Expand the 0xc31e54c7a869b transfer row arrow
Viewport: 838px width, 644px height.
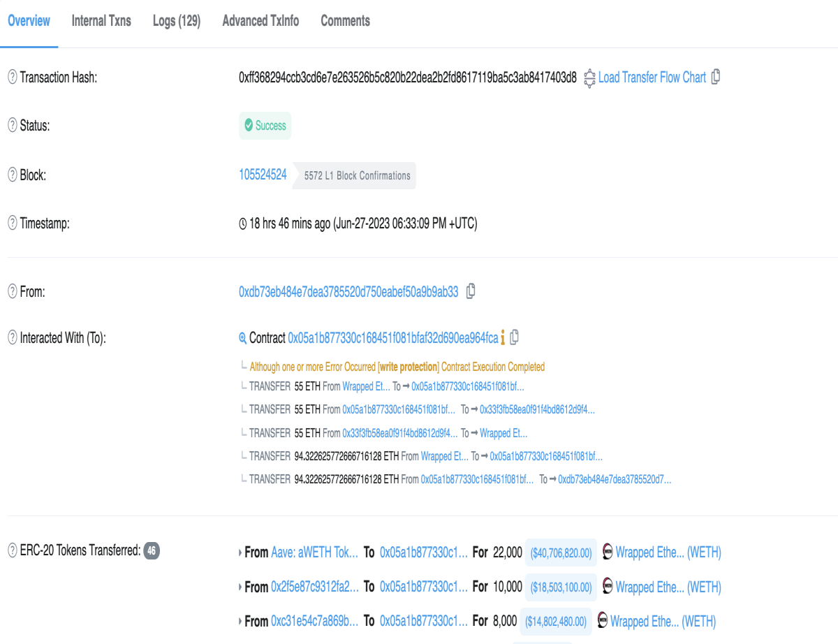(240, 621)
